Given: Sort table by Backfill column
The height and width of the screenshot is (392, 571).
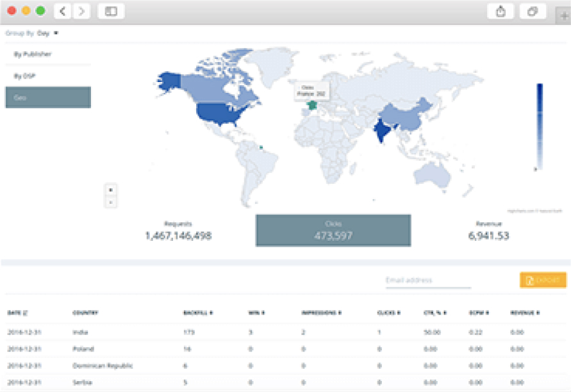Looking at the screenshot, I should click(197, 313).
